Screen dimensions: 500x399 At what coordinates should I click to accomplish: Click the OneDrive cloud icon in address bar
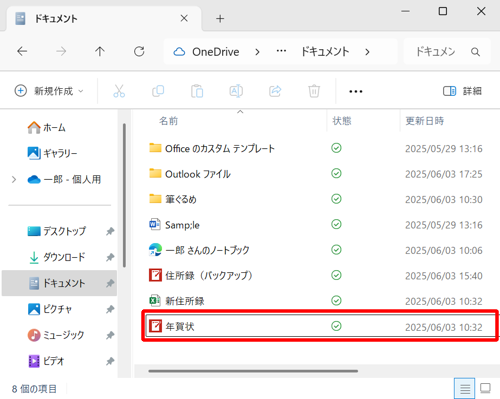click(179, 52)
